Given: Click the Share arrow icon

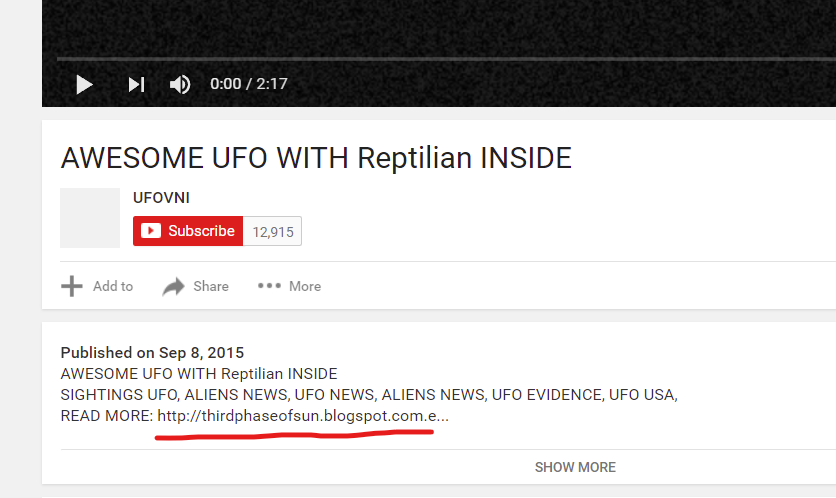Looking at the screenshot, I should 173,286.
